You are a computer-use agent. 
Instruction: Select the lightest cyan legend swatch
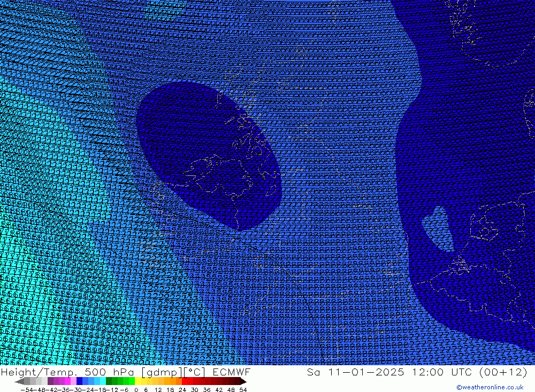(x=103, y=382)
